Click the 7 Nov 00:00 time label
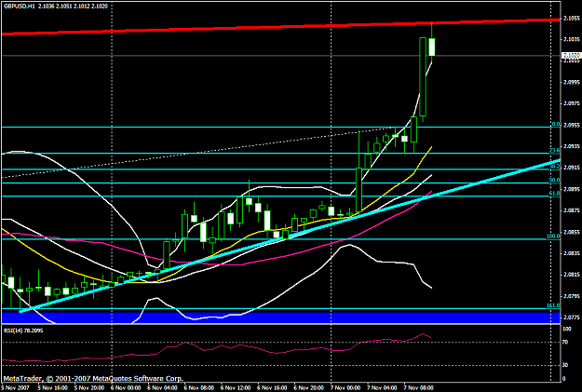The height and width of the screenshot is (392, 582). (345, 388)
